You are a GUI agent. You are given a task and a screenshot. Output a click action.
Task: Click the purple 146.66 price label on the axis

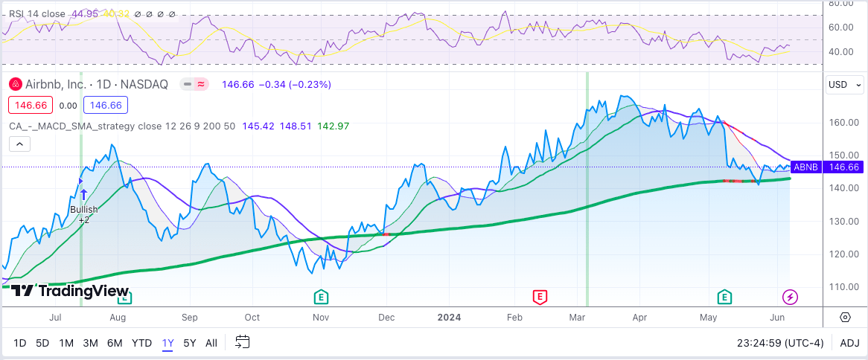[843, 167]
